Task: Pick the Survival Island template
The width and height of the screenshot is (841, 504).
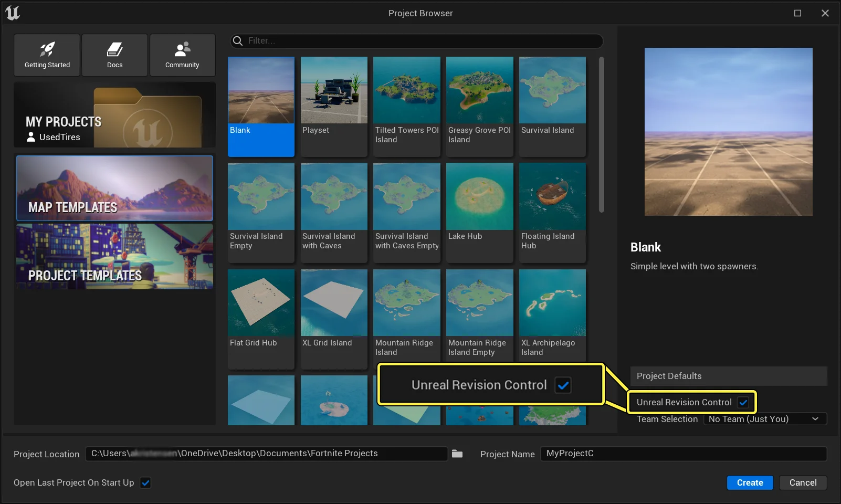Action: (x=552, y=107)
